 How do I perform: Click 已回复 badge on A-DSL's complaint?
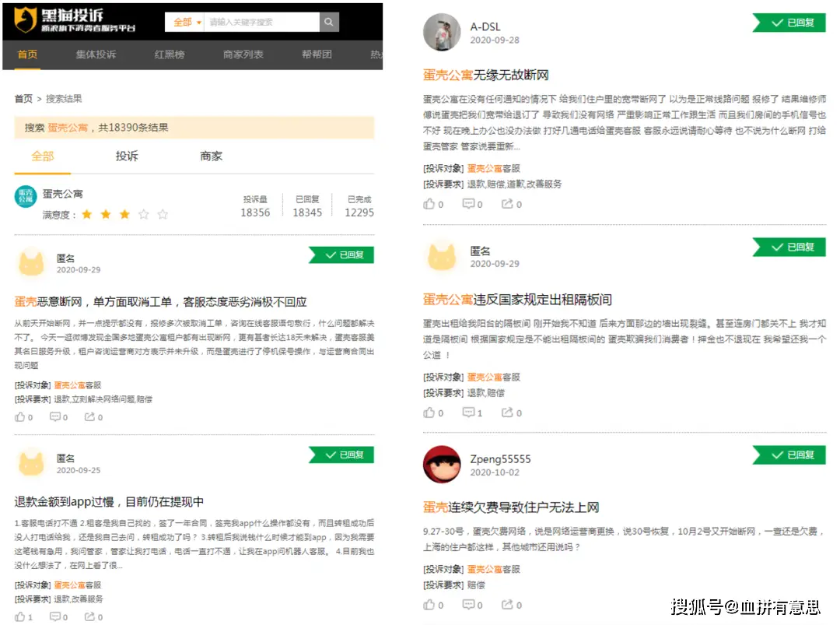click(789, 23)
